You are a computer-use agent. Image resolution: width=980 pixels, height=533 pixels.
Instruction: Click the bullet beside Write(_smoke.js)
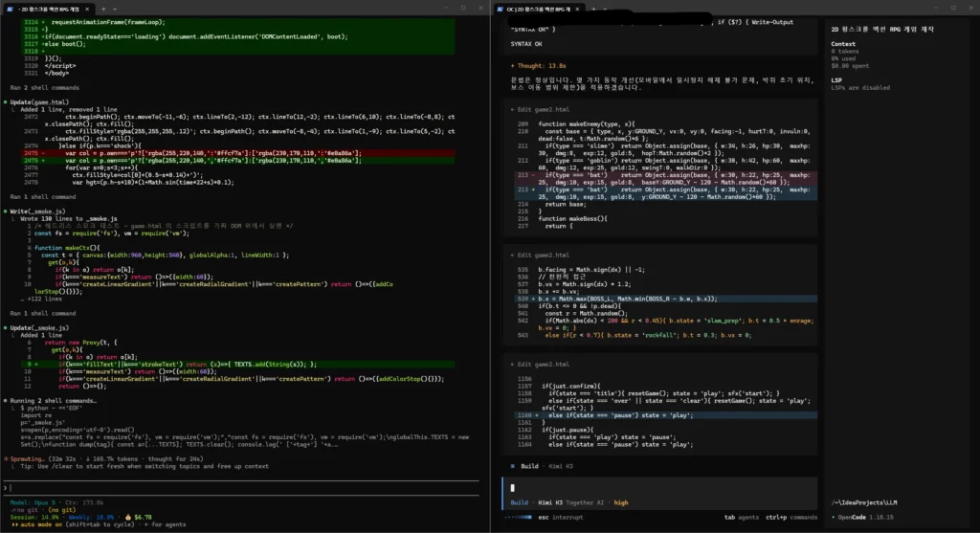coord(6,211)
